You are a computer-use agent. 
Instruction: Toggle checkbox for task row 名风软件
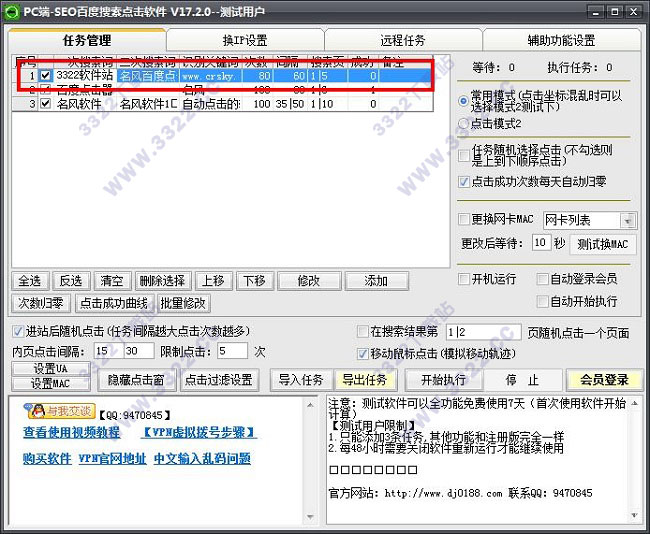(x=45, y=104)
